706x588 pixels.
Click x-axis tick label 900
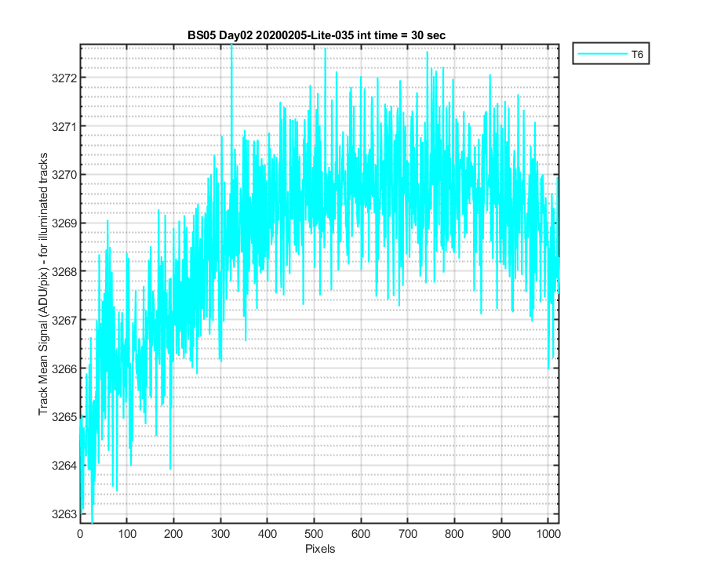(500, 534)
